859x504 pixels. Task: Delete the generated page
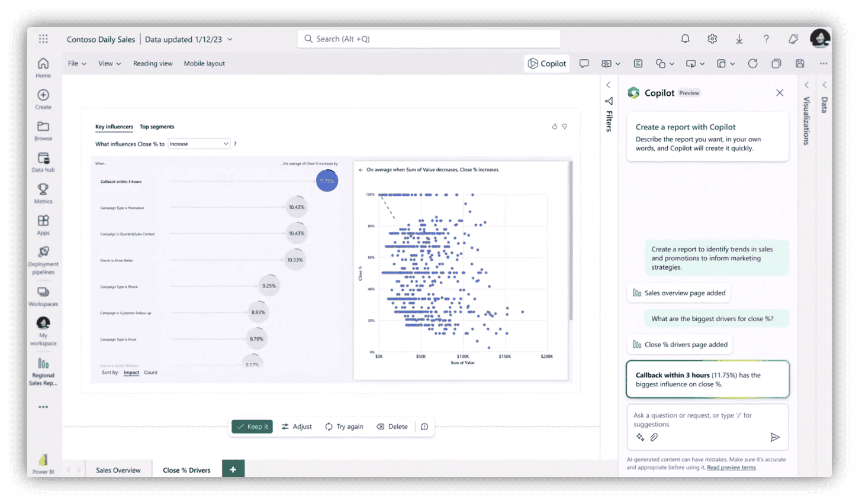392,427
